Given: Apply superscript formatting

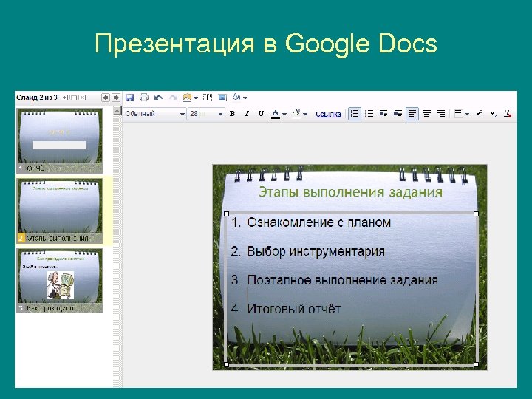Looking at the screenshot, I should click(x=479, y=114).
